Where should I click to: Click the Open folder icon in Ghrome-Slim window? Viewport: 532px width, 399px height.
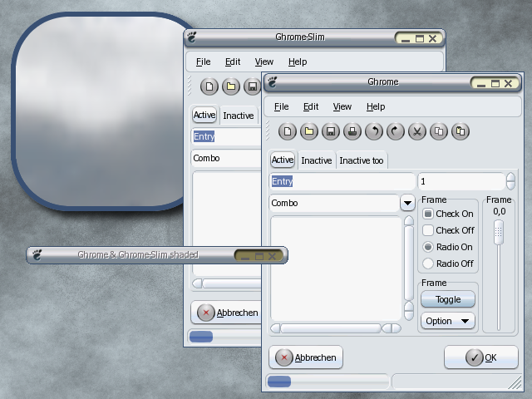[x=231, y=86]
